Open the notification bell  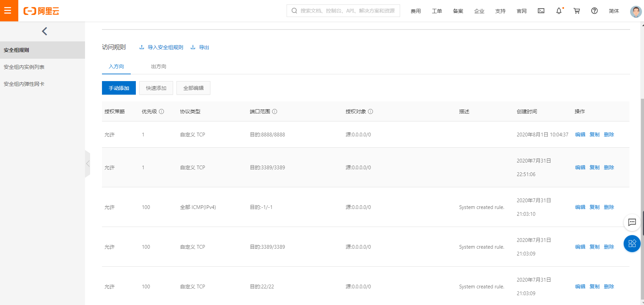click(559, 11)
